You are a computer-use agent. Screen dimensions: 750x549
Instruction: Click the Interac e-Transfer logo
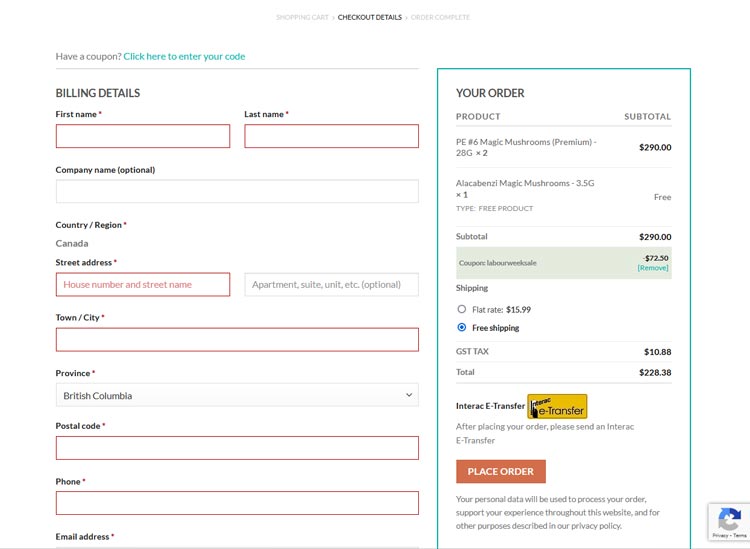(x=557, y=406)
